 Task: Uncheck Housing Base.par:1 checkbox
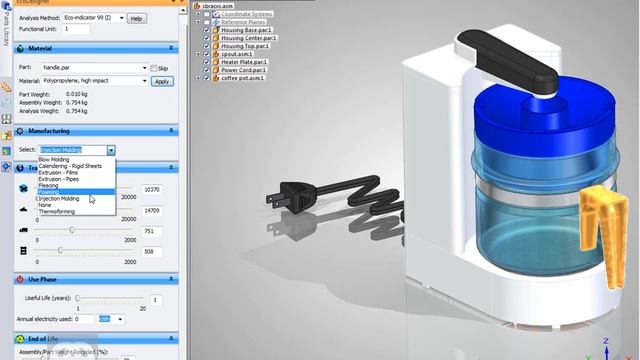[x=207, y=30]
